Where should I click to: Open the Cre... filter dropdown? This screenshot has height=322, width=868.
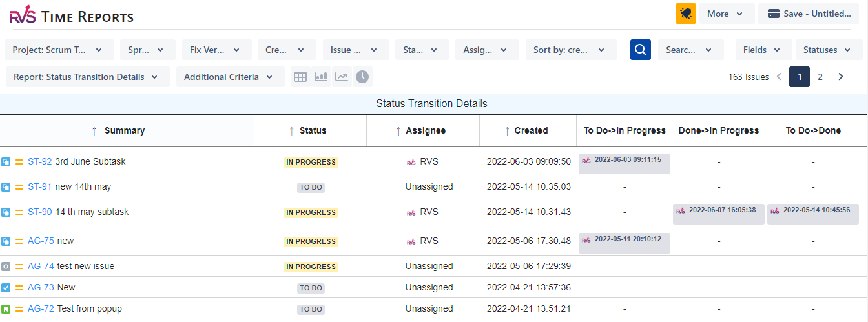[287, 50]
